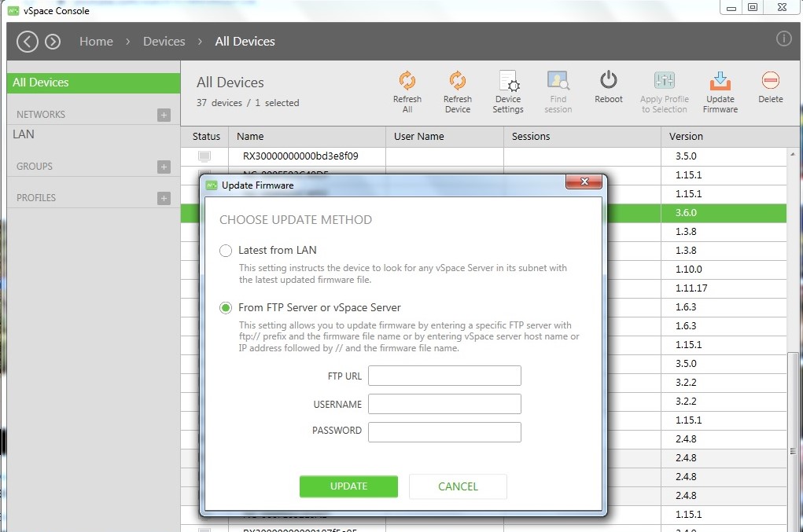Image resolution: width=803 pixels, height=532 pixels.
Task: Click into the PASSWORD field
Action: pyautogui.click(x=444, y=431)
